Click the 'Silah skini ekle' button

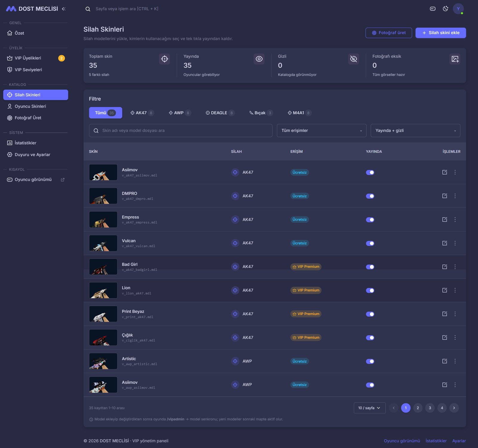[441, 33]
